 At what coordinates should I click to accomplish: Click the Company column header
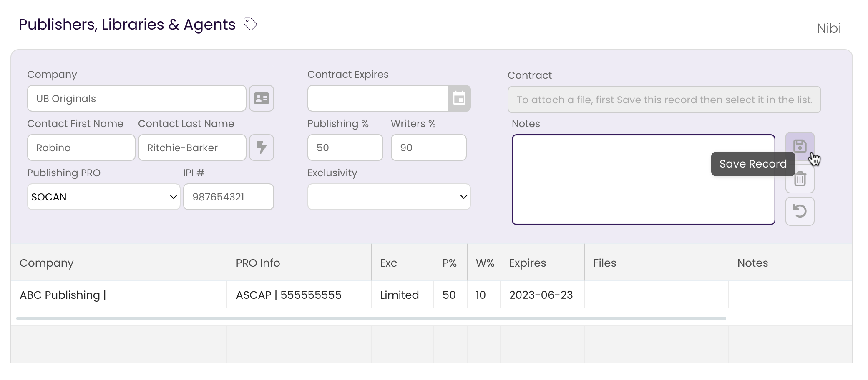[x=119, y=263]
